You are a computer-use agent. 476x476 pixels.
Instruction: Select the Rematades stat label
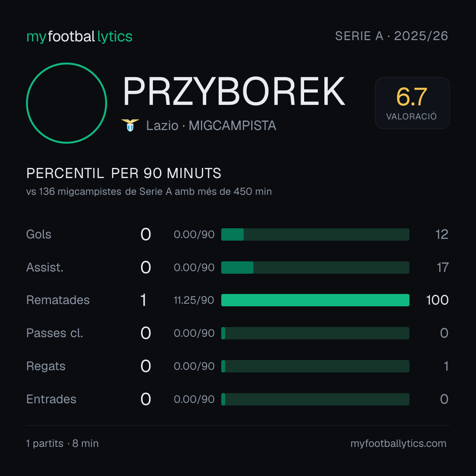pyautogui.click(x=58, y=300)
